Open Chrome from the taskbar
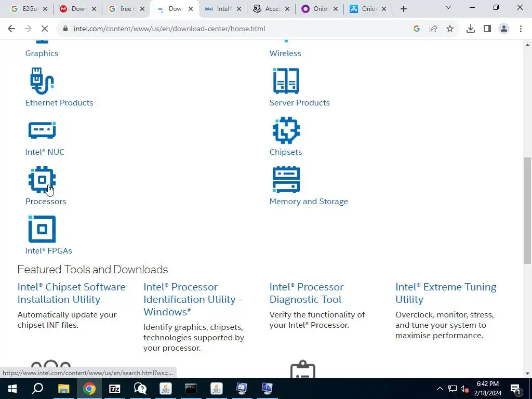532x399 pixels. tap(89, 389)
